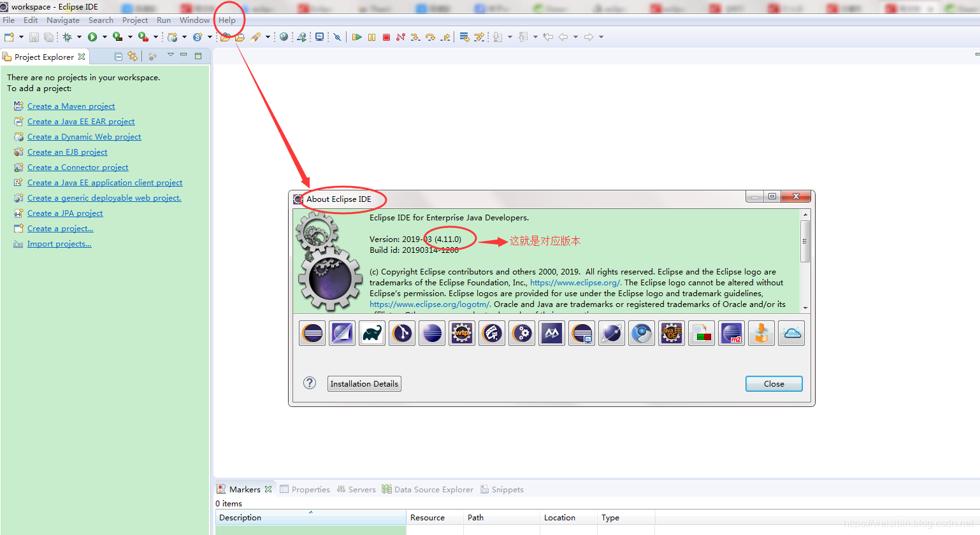Click Create an EJB project link

68,152
